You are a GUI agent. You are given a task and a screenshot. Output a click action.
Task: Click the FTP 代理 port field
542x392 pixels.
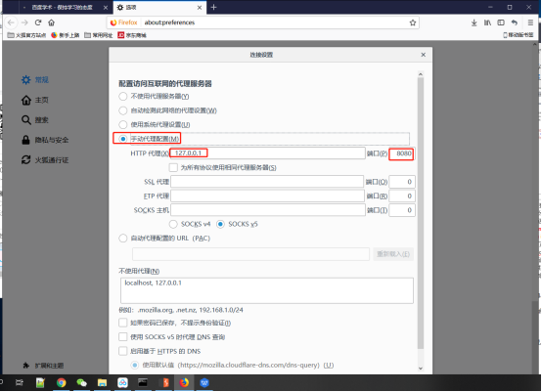click(x=402, y=196)
